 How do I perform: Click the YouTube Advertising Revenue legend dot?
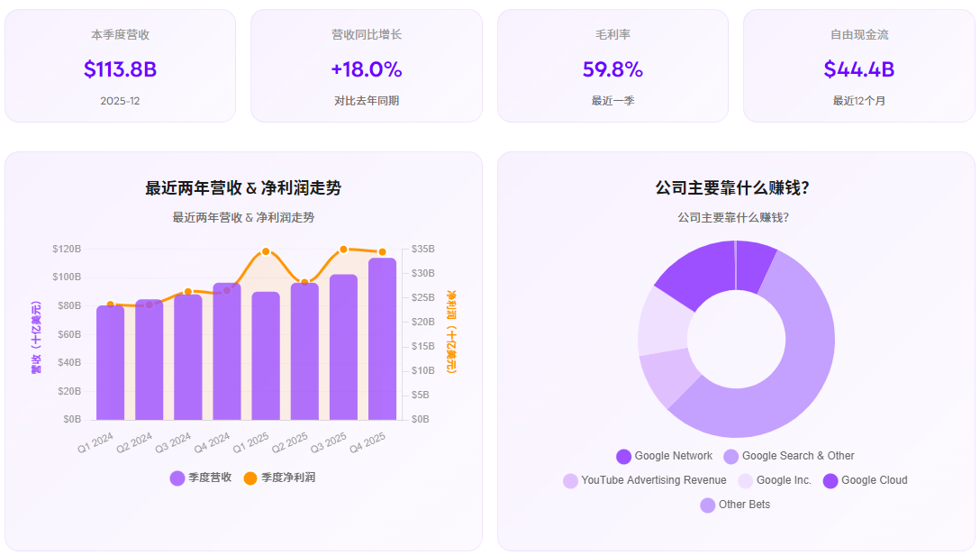570,479
